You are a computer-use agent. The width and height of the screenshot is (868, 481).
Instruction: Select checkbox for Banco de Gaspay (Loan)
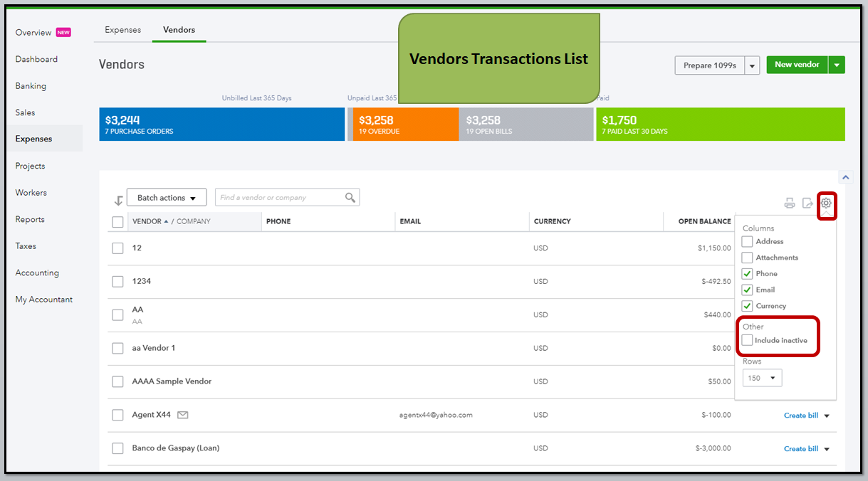pos(117,449)
